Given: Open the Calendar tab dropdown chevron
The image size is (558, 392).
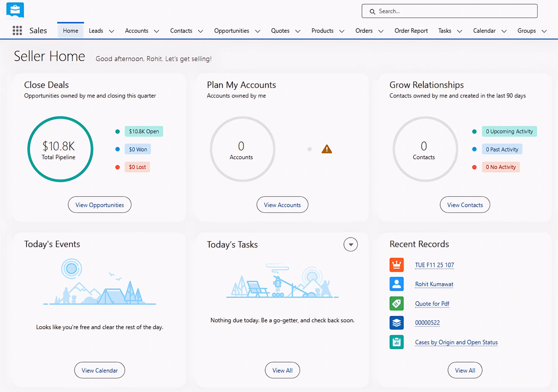Looking at the screenshot, I should tap(504, 31).
